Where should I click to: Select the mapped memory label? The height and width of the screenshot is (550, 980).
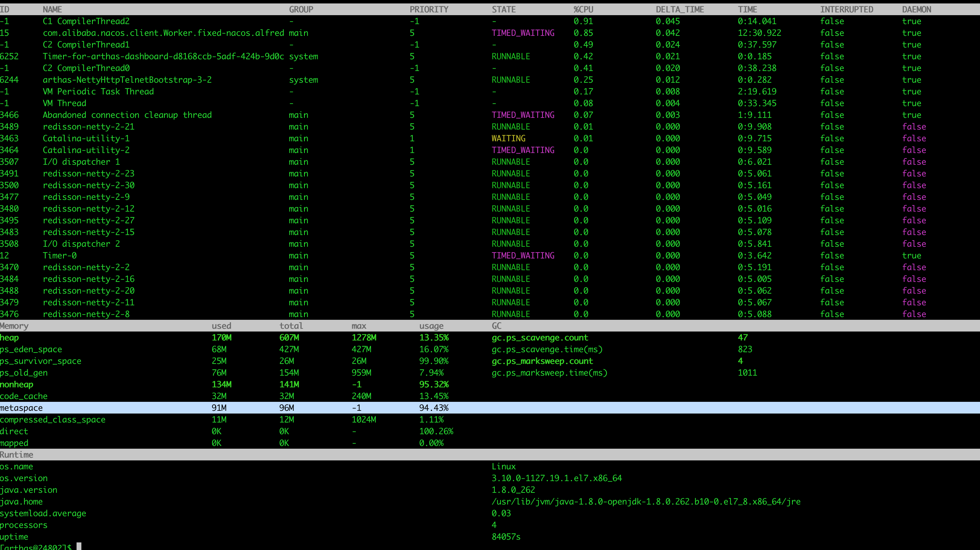14,444
